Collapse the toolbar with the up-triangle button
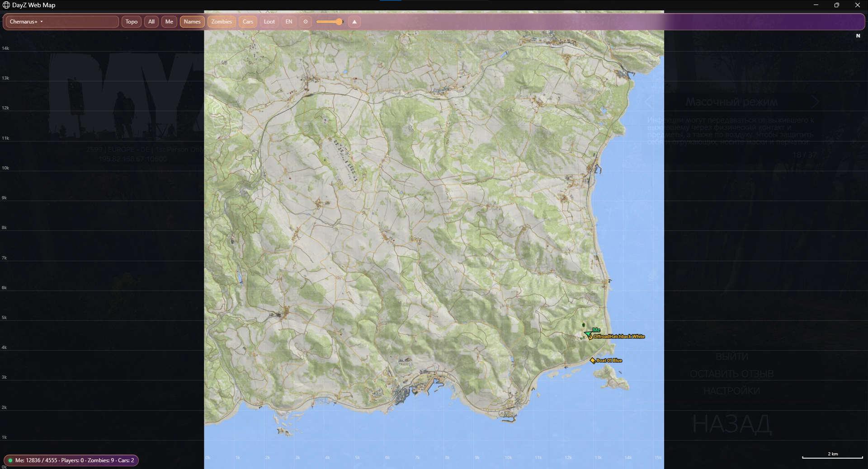868x469 pixels. [354, 22]
